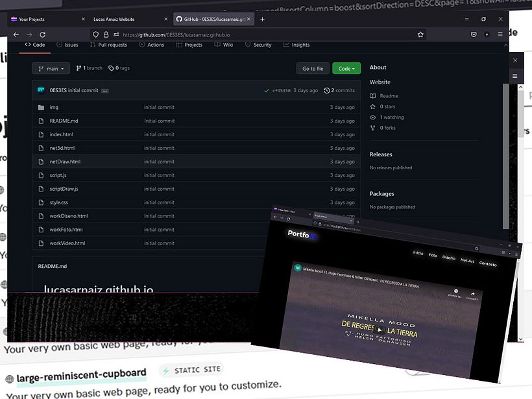View the 0 tags link
Screen dimensions: 532x399
tap(119, 68)
